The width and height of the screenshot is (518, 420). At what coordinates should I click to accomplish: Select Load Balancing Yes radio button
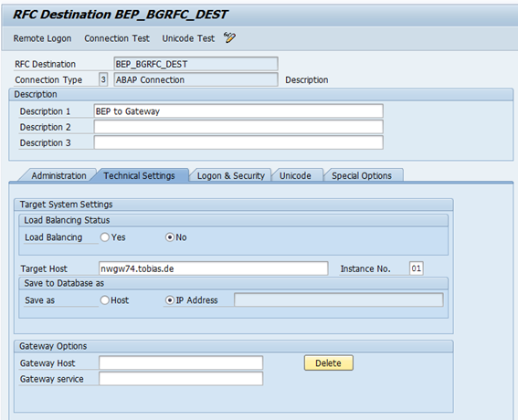tap(105, 237)
